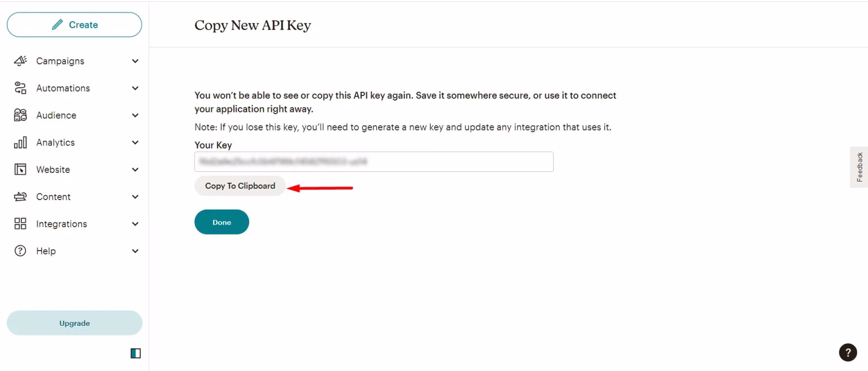
Task: Expand the Integrations menu chevron
Action: pyautogui.click(x=135, y=224)
